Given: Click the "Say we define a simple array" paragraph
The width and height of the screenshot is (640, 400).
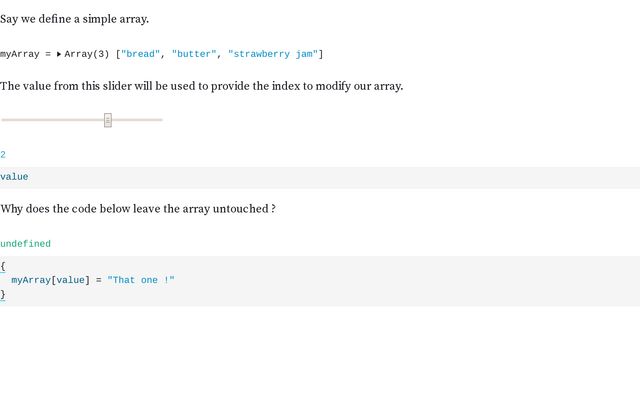Looking at the screenshot, I should pos(74,19).
